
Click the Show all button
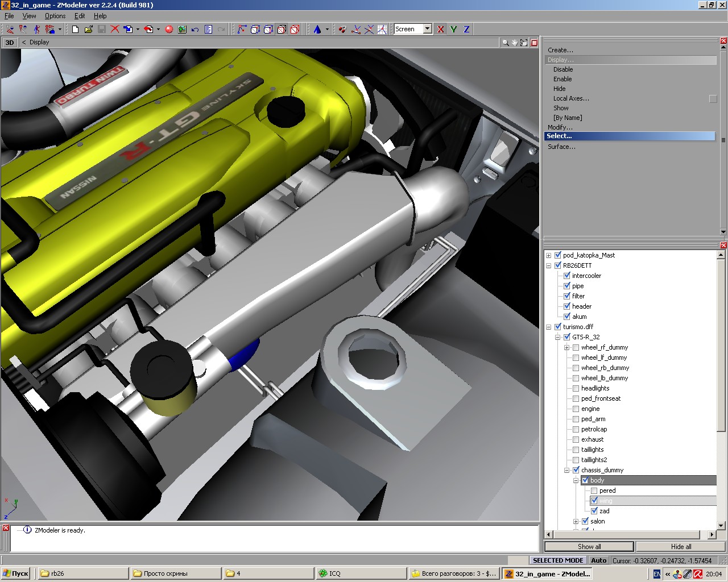(x=589, y=547)
